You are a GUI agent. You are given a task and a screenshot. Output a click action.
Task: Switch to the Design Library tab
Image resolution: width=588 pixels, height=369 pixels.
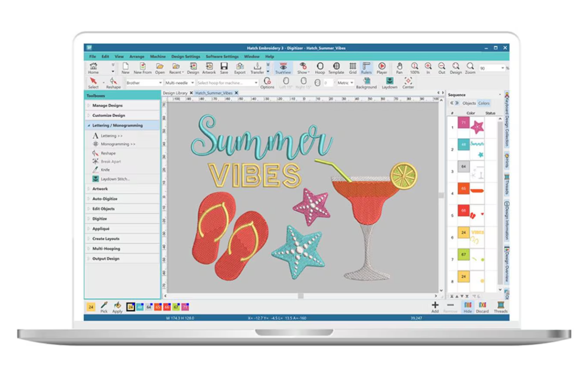coord(175,93)
